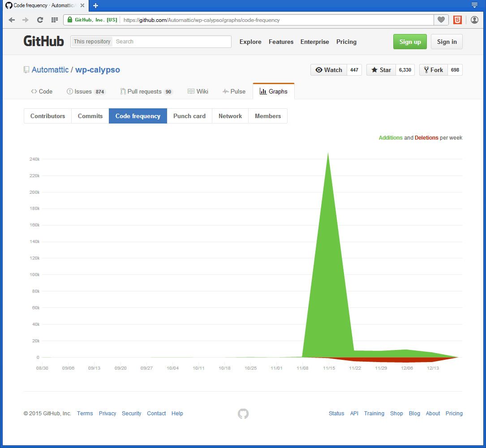Image resolution: width=486 pixels, height=448 pixels.
Task: Open the browser menu icon at top right
Action: tap(474, 5)
